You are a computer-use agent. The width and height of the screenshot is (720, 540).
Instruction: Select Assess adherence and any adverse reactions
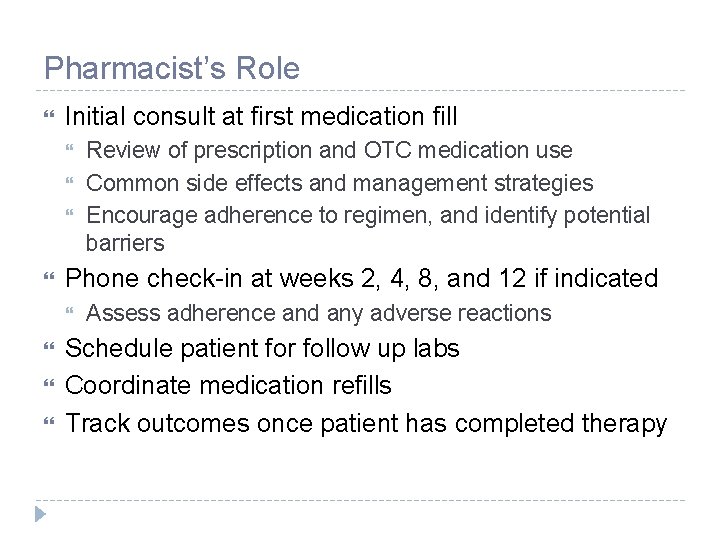319,313
